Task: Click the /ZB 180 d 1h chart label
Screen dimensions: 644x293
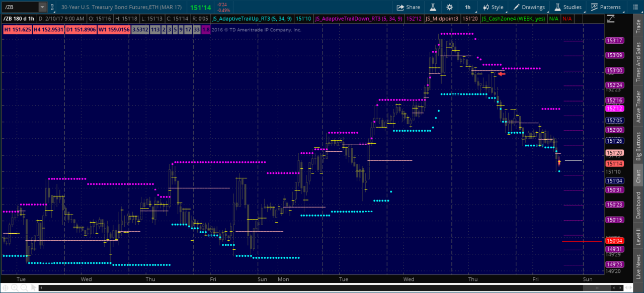Action: [x=20, y=19]
